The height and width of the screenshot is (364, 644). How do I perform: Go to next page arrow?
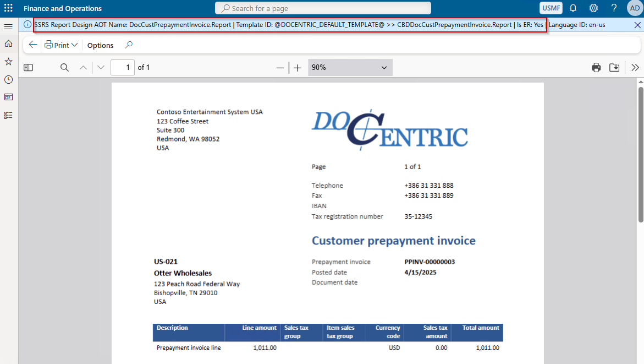[101, 67]
